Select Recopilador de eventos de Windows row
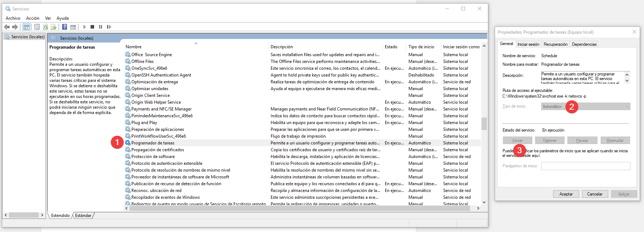 pyautogui.click(x=302, y=197)
